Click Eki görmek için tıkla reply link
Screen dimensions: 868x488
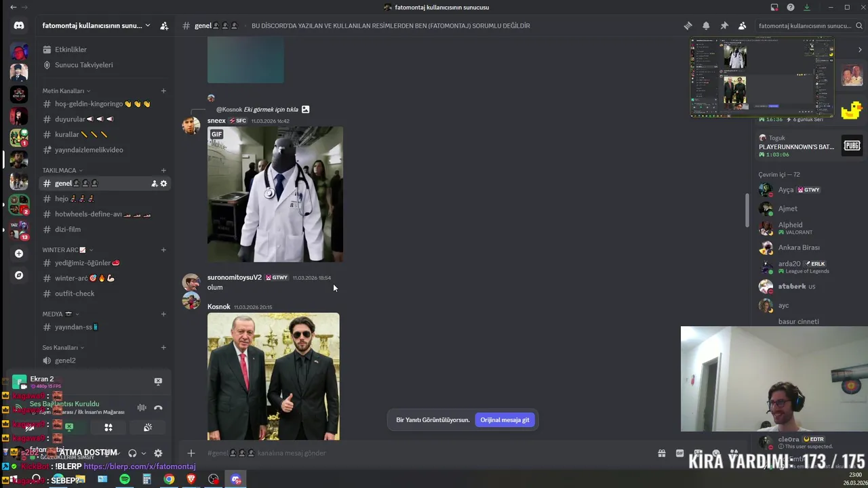271,109
